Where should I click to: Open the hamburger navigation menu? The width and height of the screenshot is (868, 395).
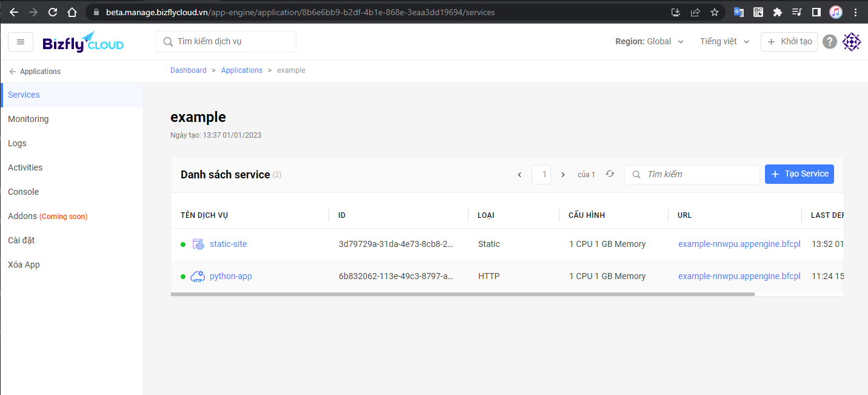[x=20, y=41]
